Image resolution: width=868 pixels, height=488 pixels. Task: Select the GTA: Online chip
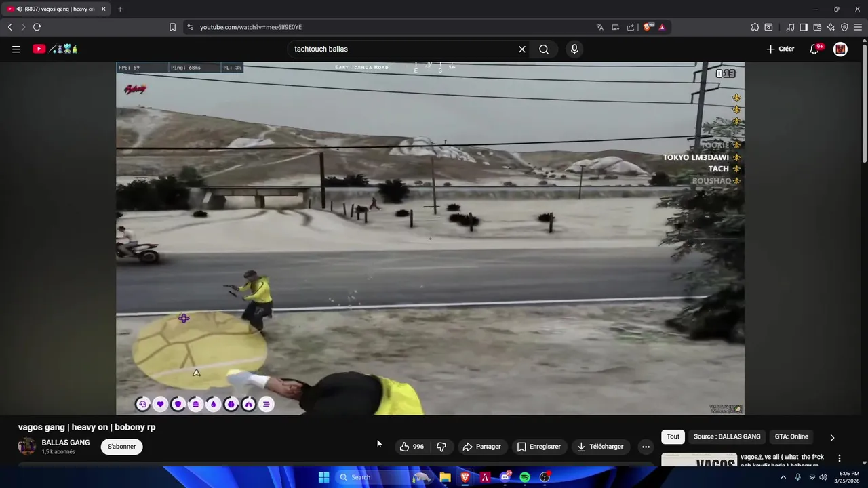click(791, 436)
